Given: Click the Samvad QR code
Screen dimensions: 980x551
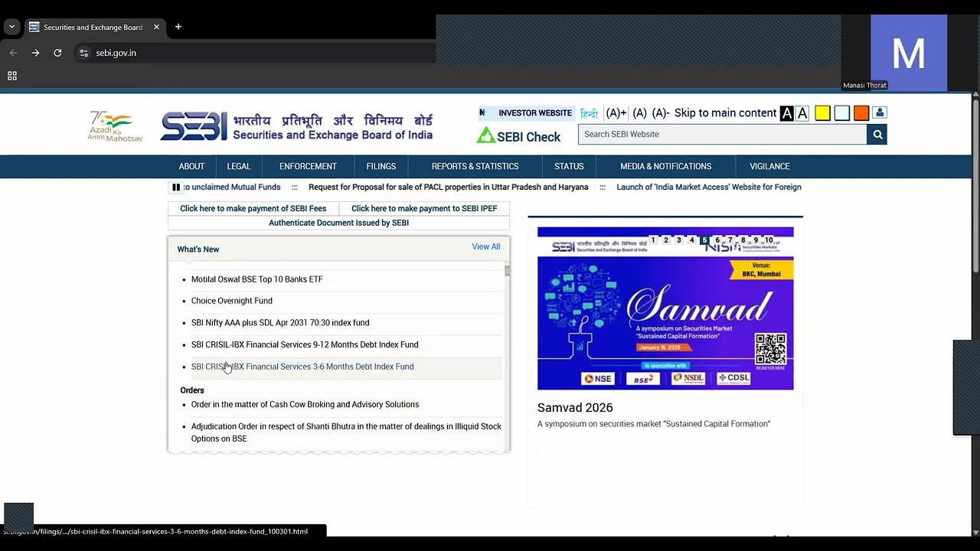Looking at the screenshot, I should pos(770,349).
